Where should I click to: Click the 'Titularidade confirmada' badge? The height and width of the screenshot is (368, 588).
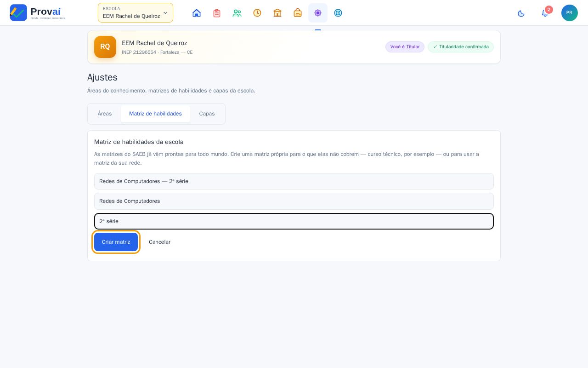[x=461, y=47]
